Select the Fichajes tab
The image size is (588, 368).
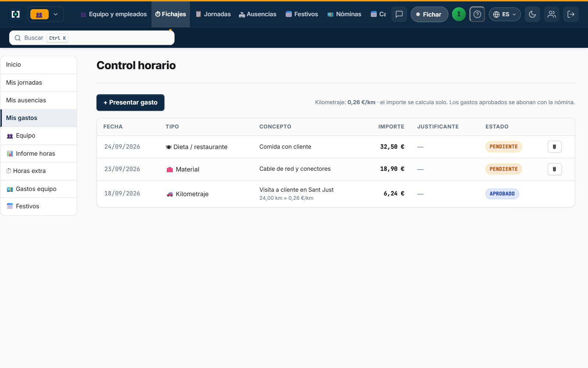171,14
